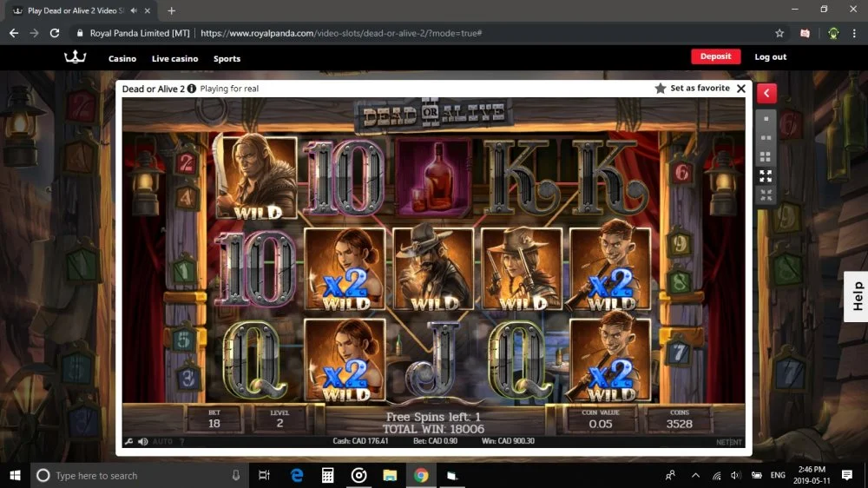868x488 pixels.
Task: Open the 2:46 PM clock calendar
Action: click(x=812, y=475)
